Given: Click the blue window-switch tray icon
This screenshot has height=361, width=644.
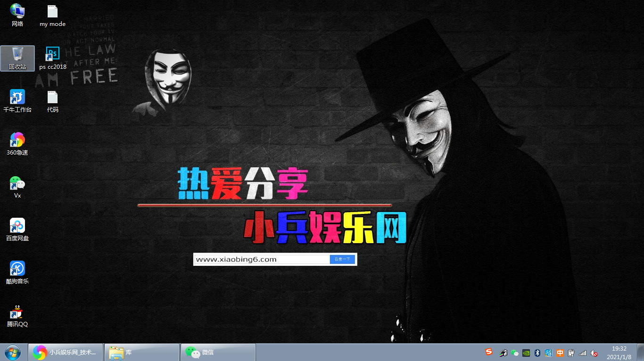Looking at the screenshot, I should 549,353.
